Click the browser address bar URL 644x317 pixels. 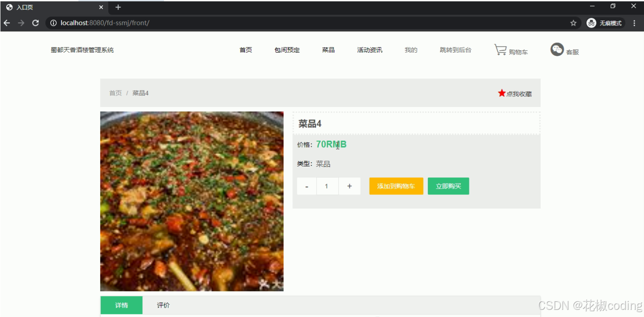click(x=105, y=23)
